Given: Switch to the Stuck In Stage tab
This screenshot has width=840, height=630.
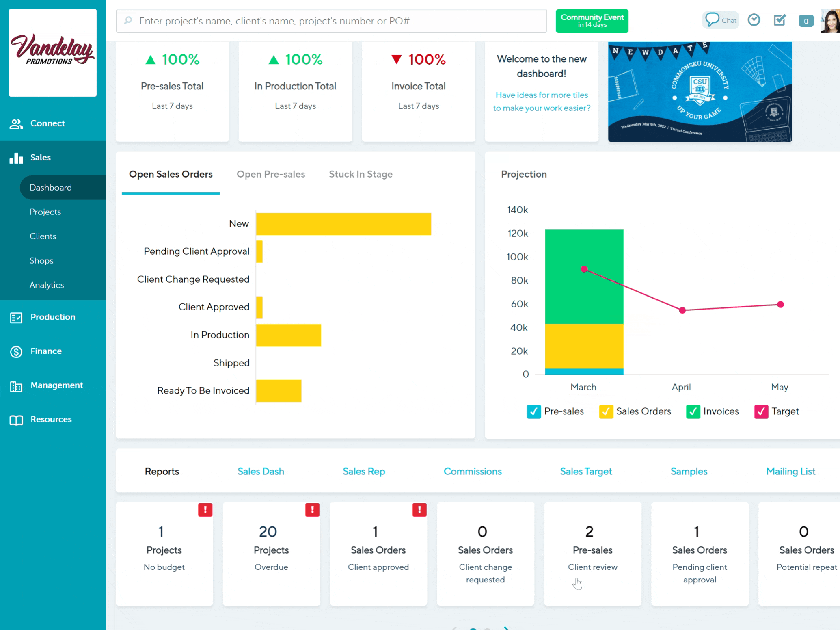Looking at the screenshot, I should (x=361, y=174).
